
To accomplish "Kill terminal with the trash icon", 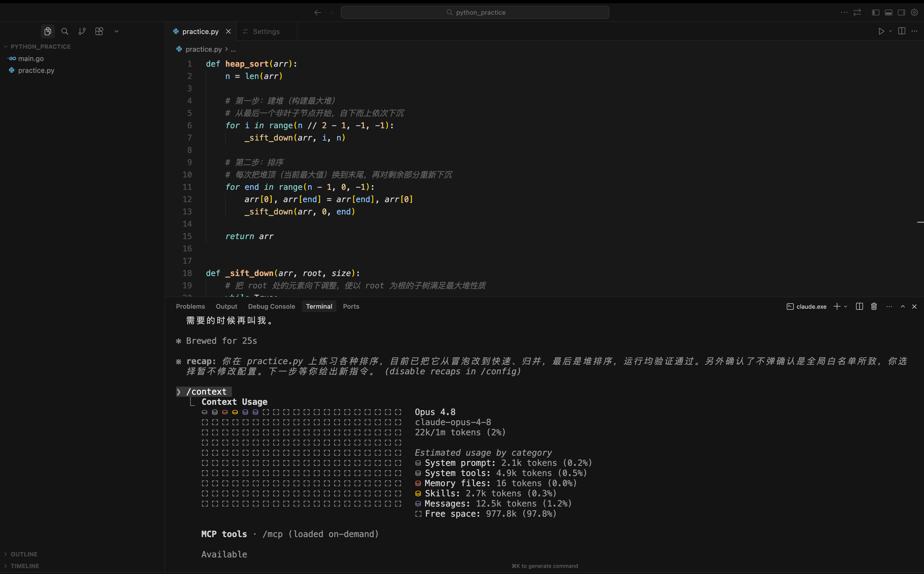I will (x=874, y=306).
